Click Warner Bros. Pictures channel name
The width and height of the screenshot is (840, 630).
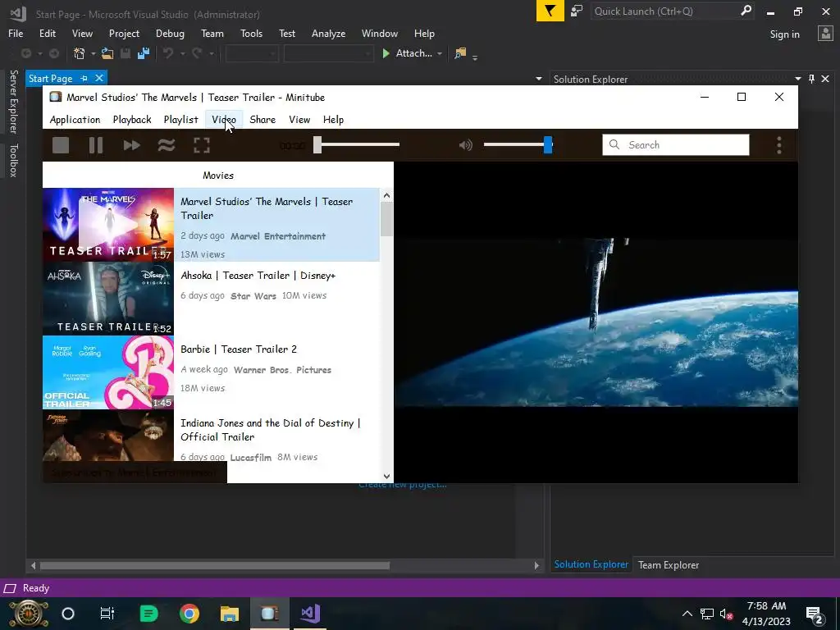(282, 370)
